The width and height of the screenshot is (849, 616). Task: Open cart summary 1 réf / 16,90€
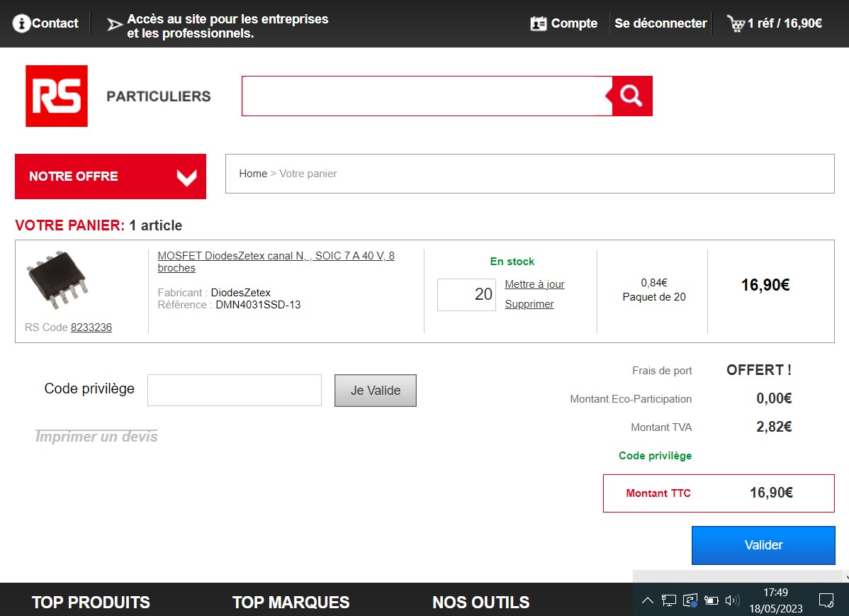(x=785, y=23)
